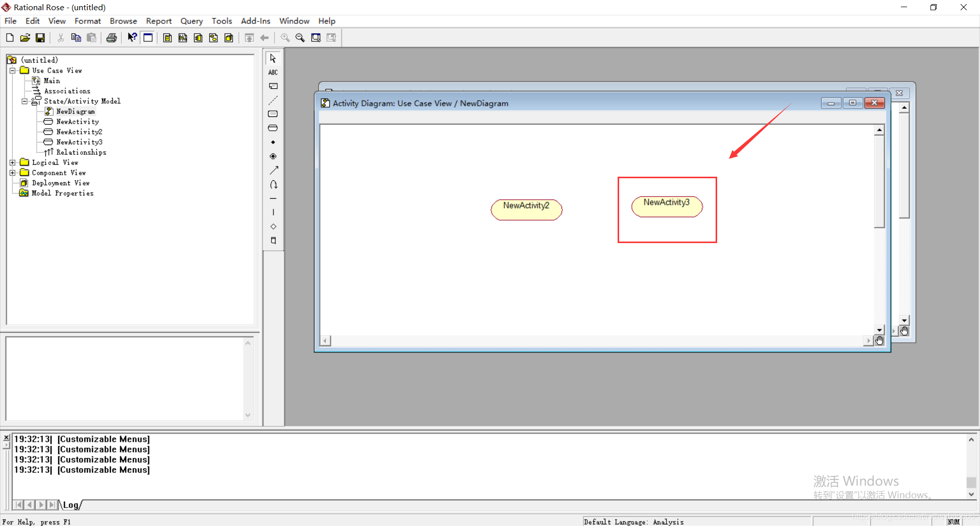Select the Main diagram tree item
Viewport: 980px width, 526px height.
click(52, 81)
